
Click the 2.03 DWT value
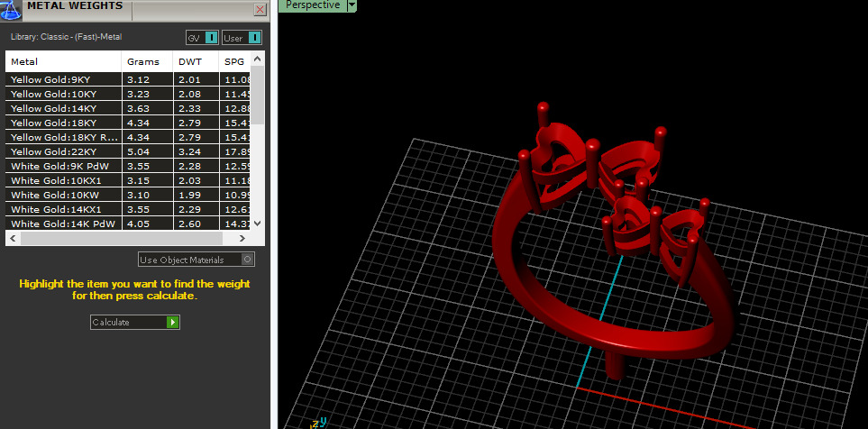(x=189, y=180)
